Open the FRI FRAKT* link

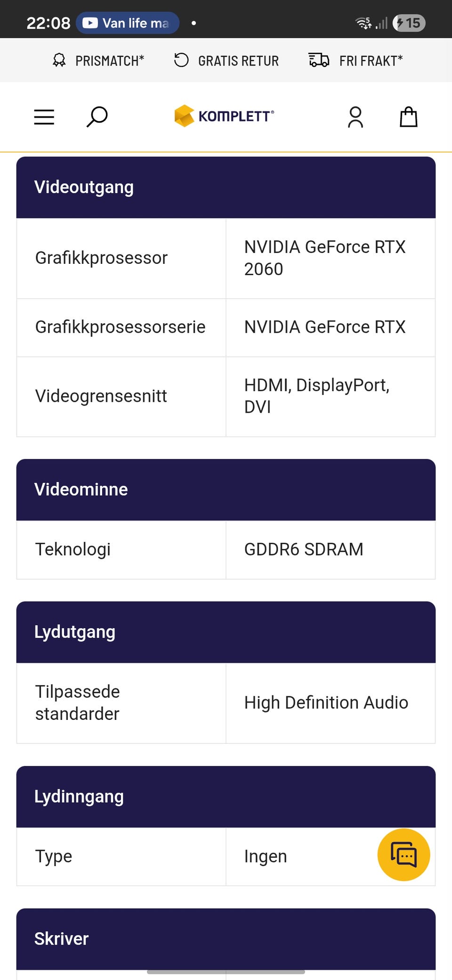[371, 61]
